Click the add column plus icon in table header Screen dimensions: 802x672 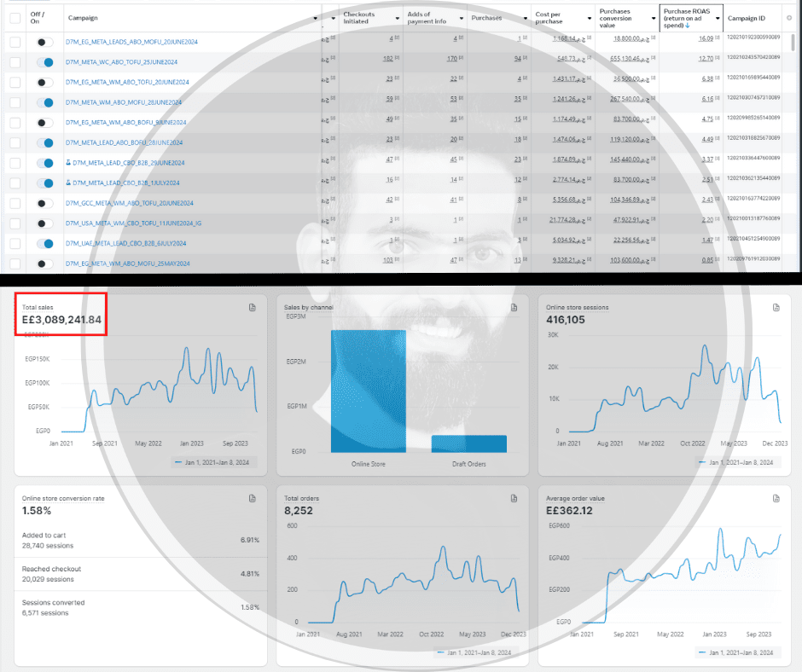click(x=789, y=18)
